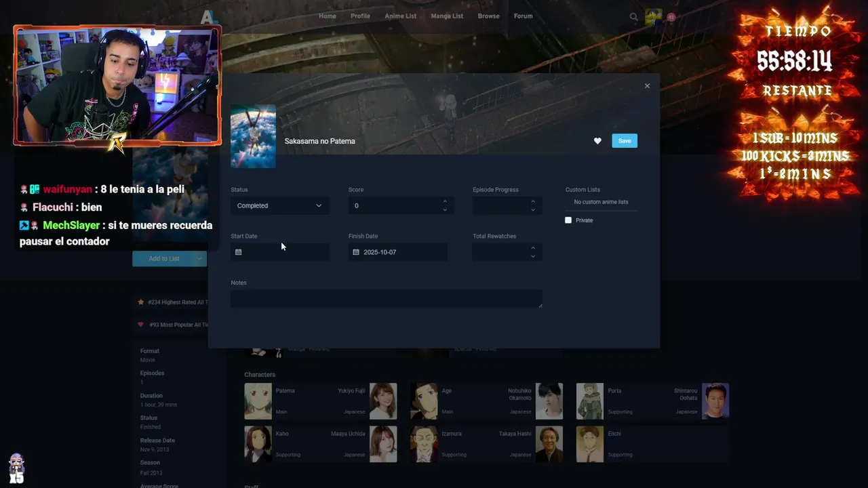Open character Patema's portrait
This screenshot has height=488, width=868.
tap(258, 401)
